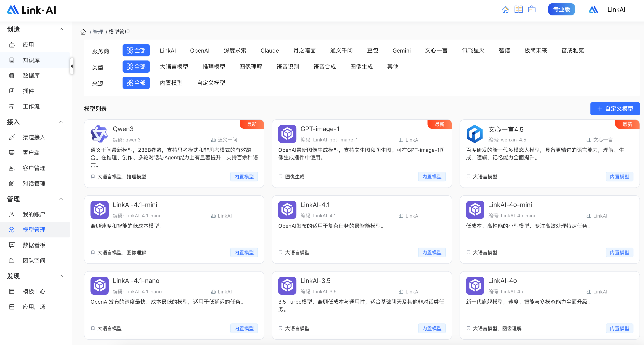Open 模型管理 in the sidebar
This screenshot has width=644, height=345.
pyautogui.click(x=35, y=230)
